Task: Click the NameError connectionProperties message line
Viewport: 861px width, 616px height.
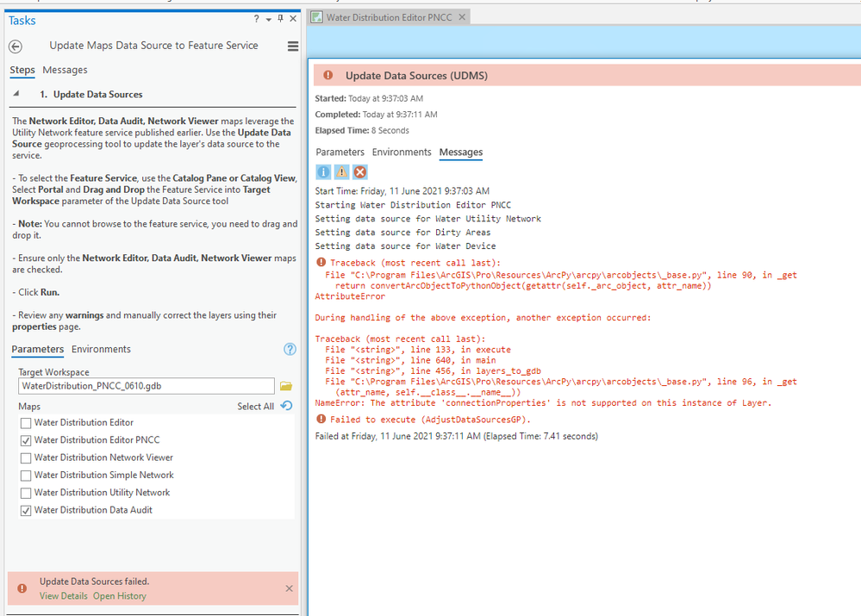Action: (543, 403)
